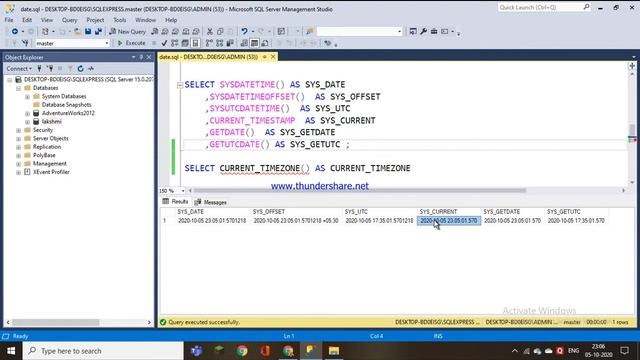This screenshot has height=360, width=640.
Task: Click the Query Options icon
Action: point(185,43)
